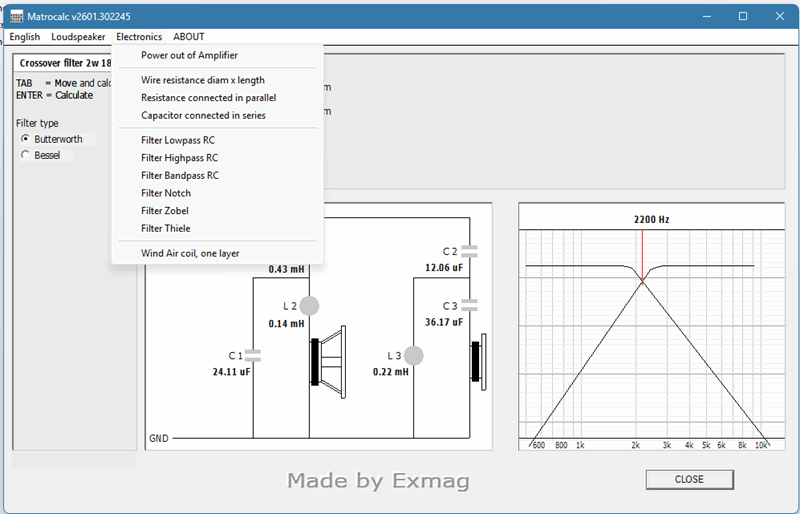Click the C 3 capacitor symbol
This screenshot has height=514, width=800.
[470, 305]
